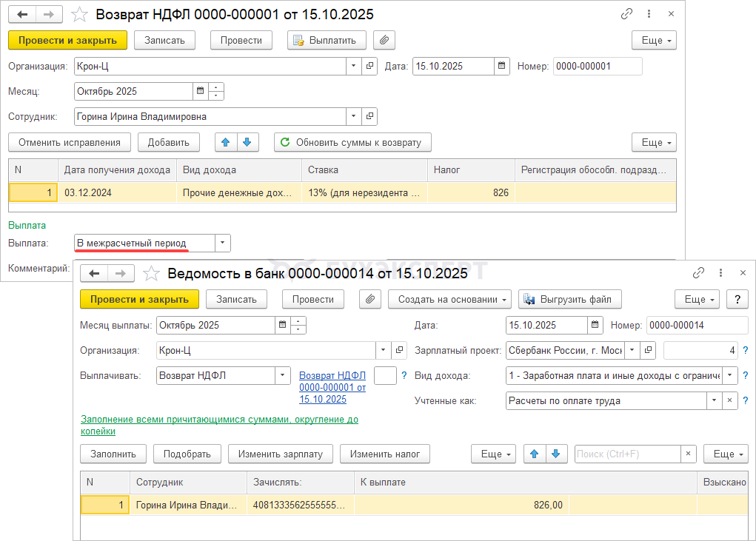Image resolution: width=756 pixels, height=541 pixels.
Task: Click Отменить исправления button
Action: pos(70,142)
